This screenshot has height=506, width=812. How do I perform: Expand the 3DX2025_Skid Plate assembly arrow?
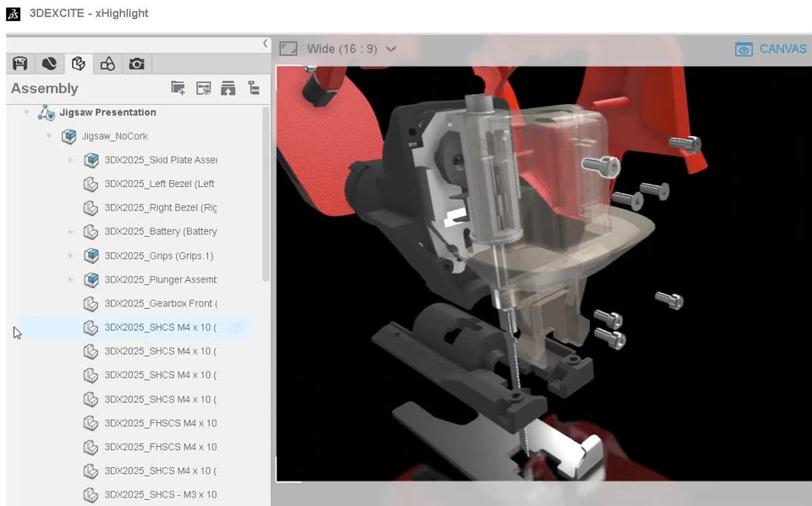tap(71, 160)
